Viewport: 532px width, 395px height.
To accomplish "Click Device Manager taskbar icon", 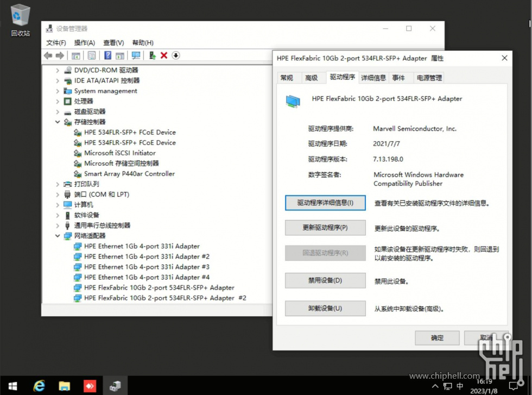I will coord(115,386).
